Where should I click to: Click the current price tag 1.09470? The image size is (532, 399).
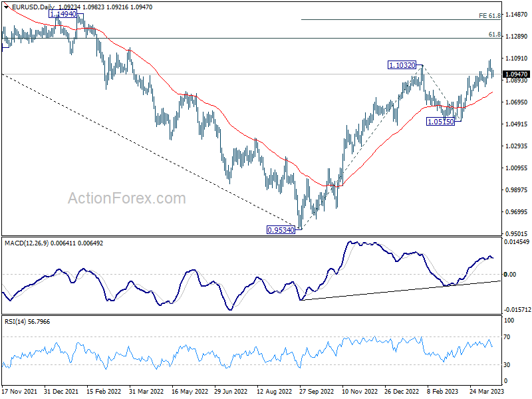click(517, 74)
